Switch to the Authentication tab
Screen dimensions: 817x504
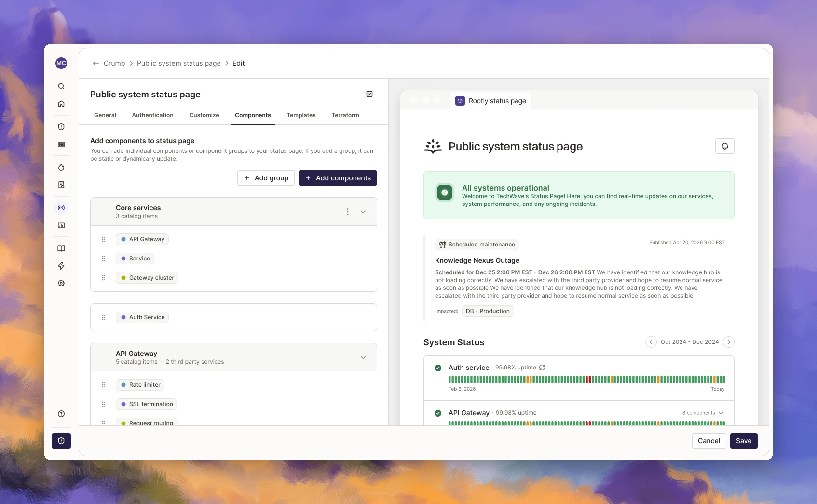click(152, 115)
